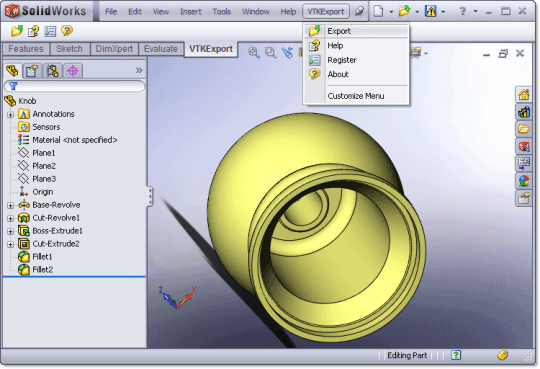
Task: Expand the Cut-Revolve1 feature node
Action: coord(10,218)
